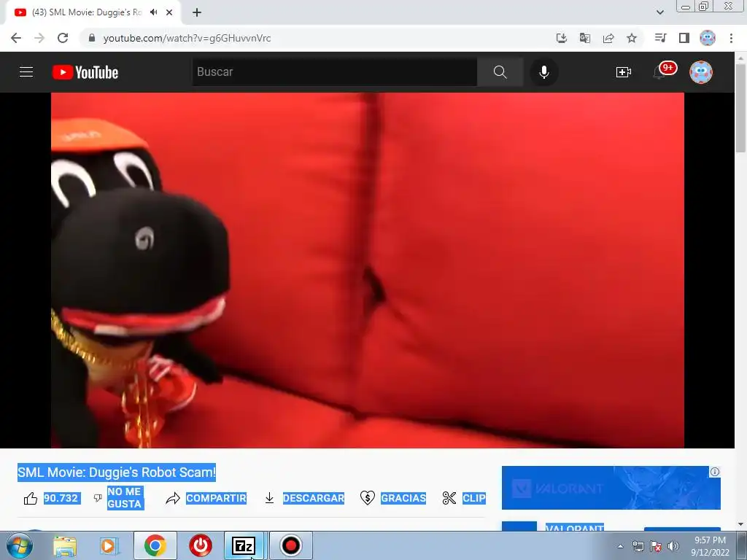Submit search with magnifier button
Viewport: 747px width, 560px height.
(x=500, y=72)
